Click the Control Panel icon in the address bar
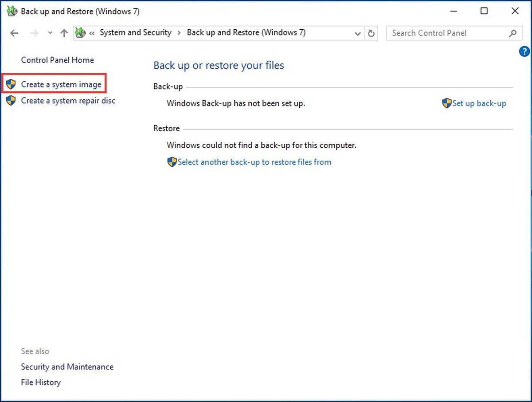Viewport: 532px width, 402px height. point(80,33)
